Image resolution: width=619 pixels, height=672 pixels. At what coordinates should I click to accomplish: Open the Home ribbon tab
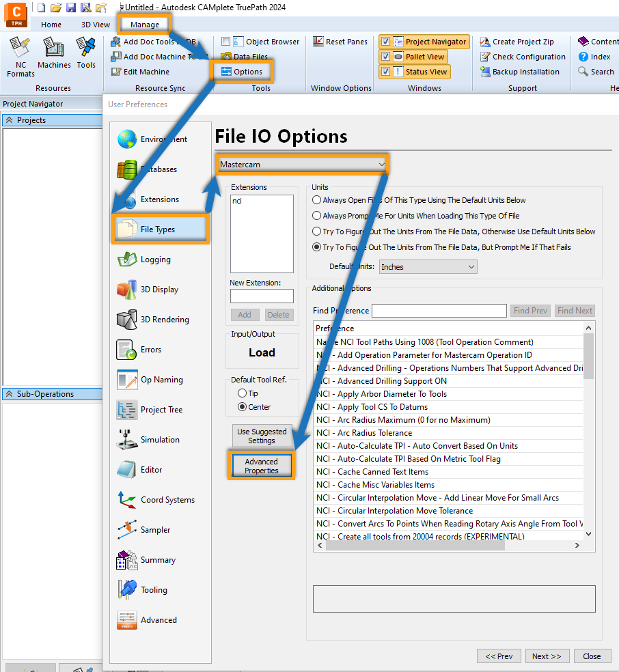click(51, 25)
